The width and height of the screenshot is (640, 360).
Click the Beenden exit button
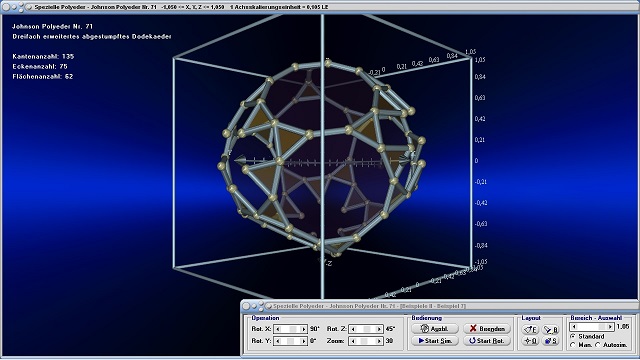pyautogui.click(x=487, y=329)
